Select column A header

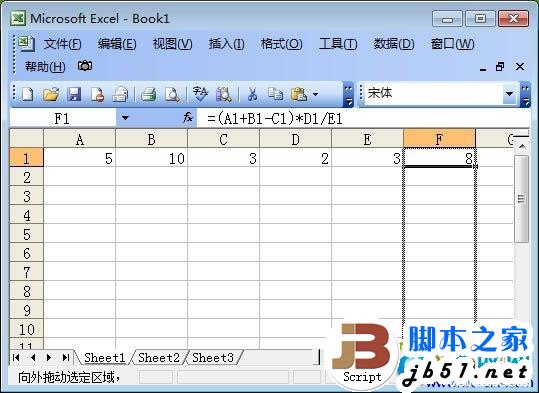(80, 139)
